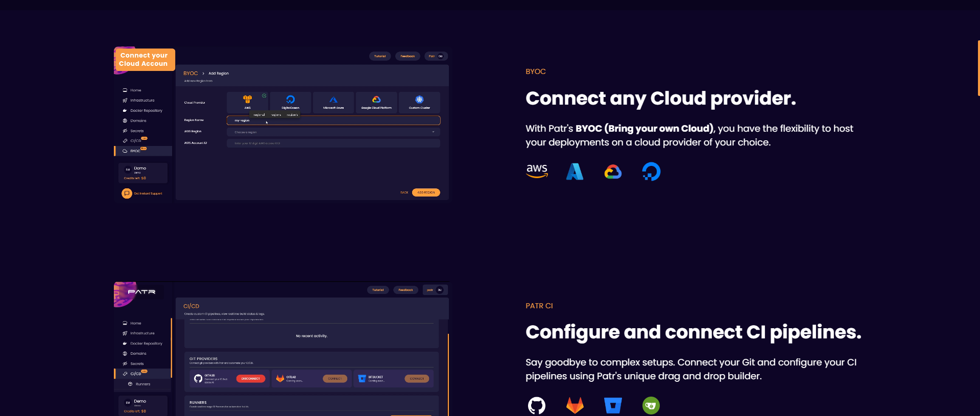This screenshot has height=416, width=980.
Task: Click the orange BYOC label above the heading
Action: tap(536, 71)
